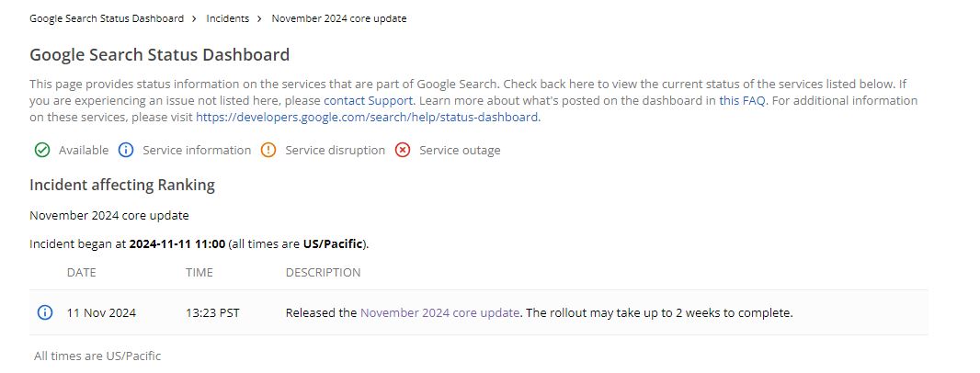Open the Google Search Status Dashboard breadcrumb

pyautogui.click(x=106, y=18)
